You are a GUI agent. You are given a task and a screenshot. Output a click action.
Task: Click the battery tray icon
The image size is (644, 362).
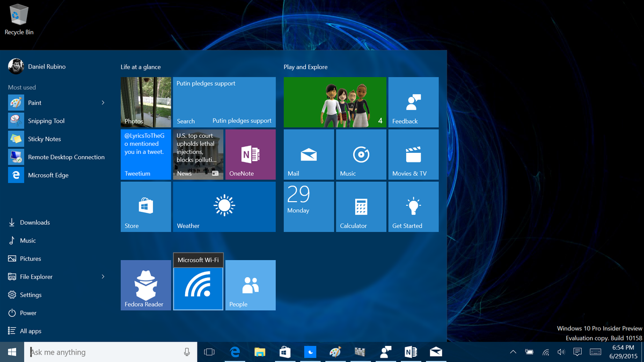[x=530, y=352]
